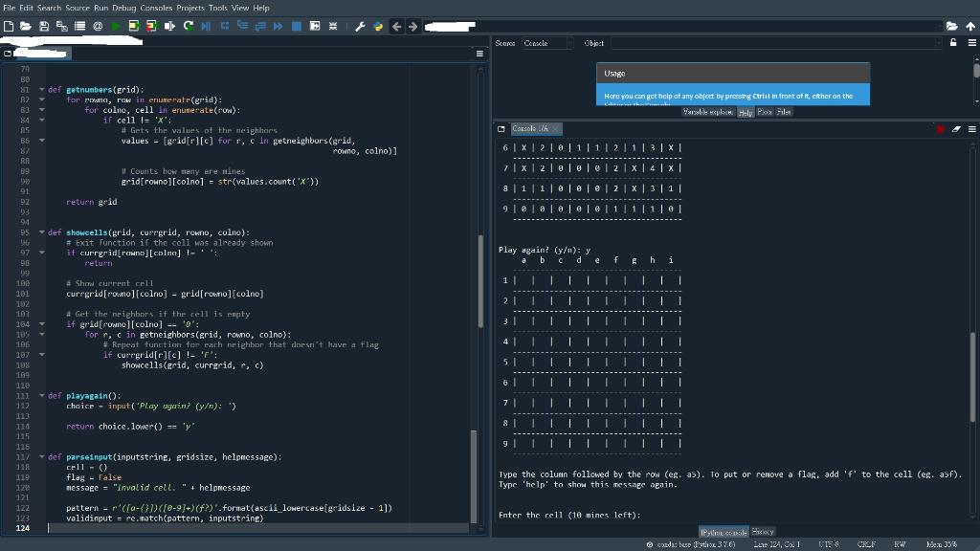Collapse the showcells function fold arrow
The width and height of the screenshot is (980, 551).
pyautogui.click(x=39, y=231)
